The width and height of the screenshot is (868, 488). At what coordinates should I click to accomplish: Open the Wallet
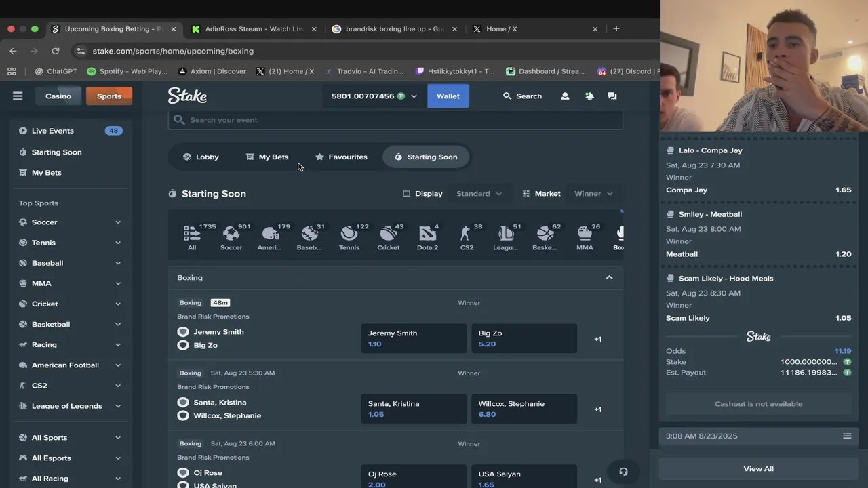(x=448, y=96)
